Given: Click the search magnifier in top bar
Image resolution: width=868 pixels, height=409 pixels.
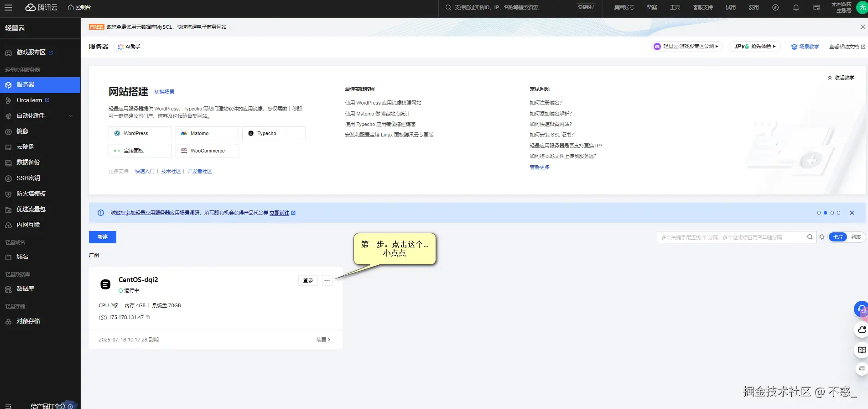Looking at the screenshot, I should pyautogui.click(x=448, y=7).
